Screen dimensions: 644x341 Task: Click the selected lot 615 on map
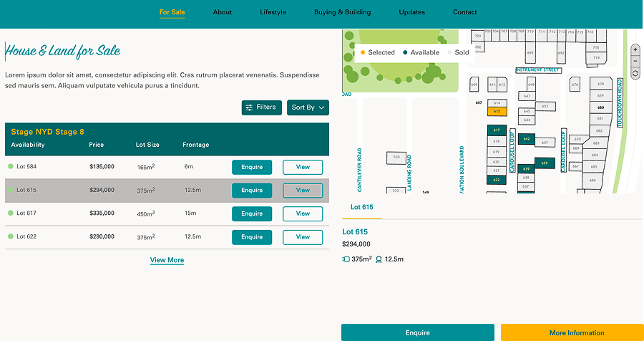[497, 112]
